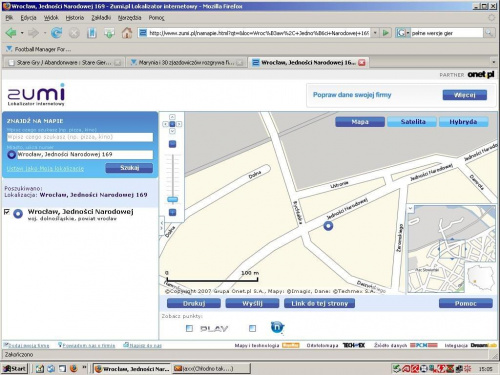Screen dimensions: 500x375
Task: Click the downloads toolbar icon
Action: pos(109,33)
